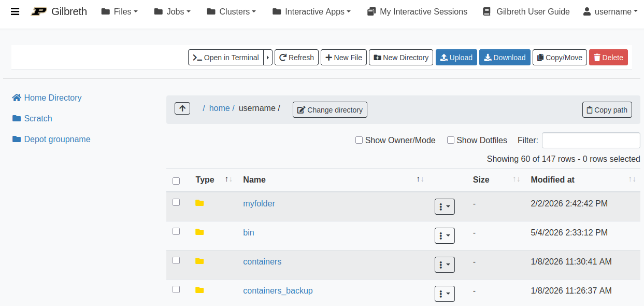Click the Copy path button
Viewport: 644px width, 306px height.
[x=607, y=110]
